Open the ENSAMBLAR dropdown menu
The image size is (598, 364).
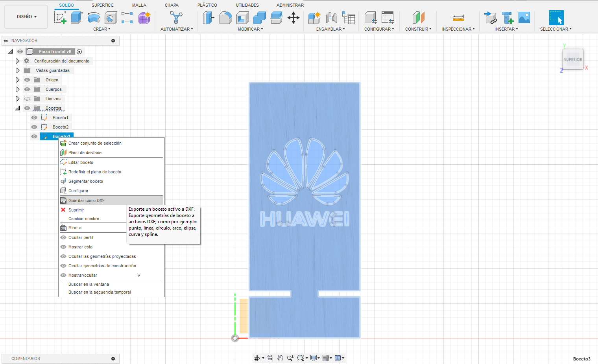(330, 29)
